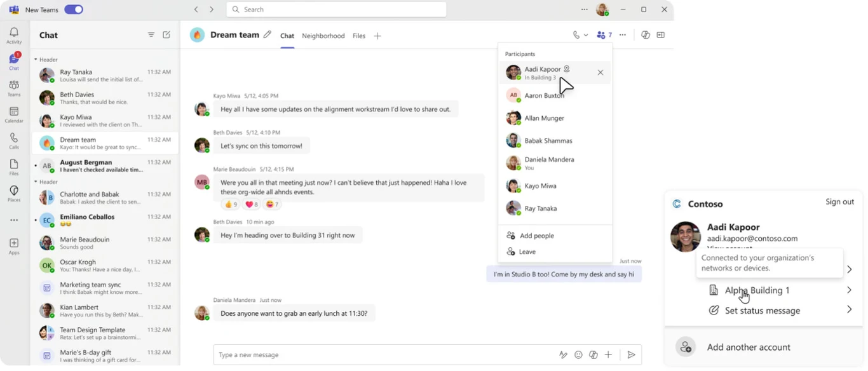The height and width of the screenshot is (371, 868).
Task: Open the Calendar in sidebar
Action: pyautogui.click(x=14, y=115)
